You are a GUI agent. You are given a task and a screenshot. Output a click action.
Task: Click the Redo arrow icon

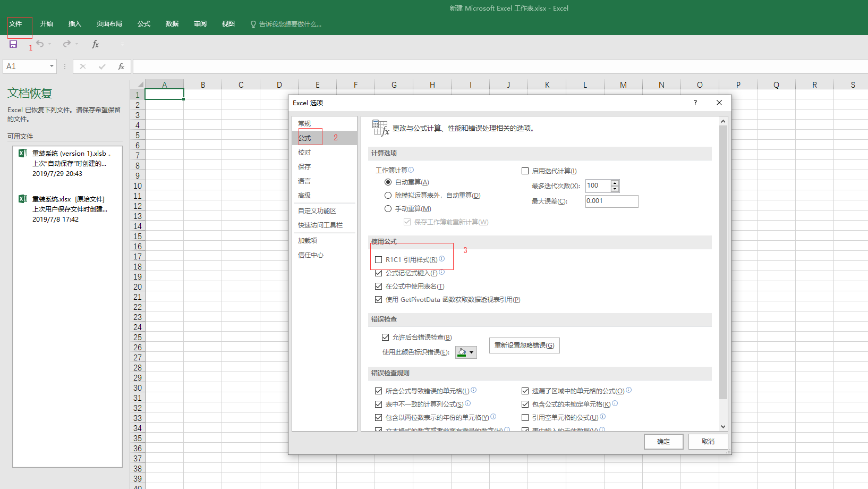(66, 44)
